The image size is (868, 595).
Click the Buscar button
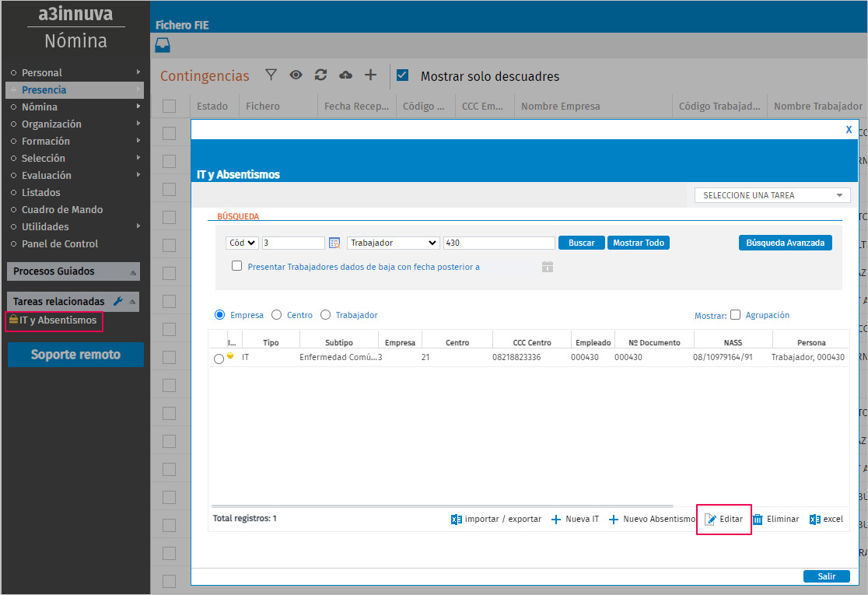(x=581, y=243)
